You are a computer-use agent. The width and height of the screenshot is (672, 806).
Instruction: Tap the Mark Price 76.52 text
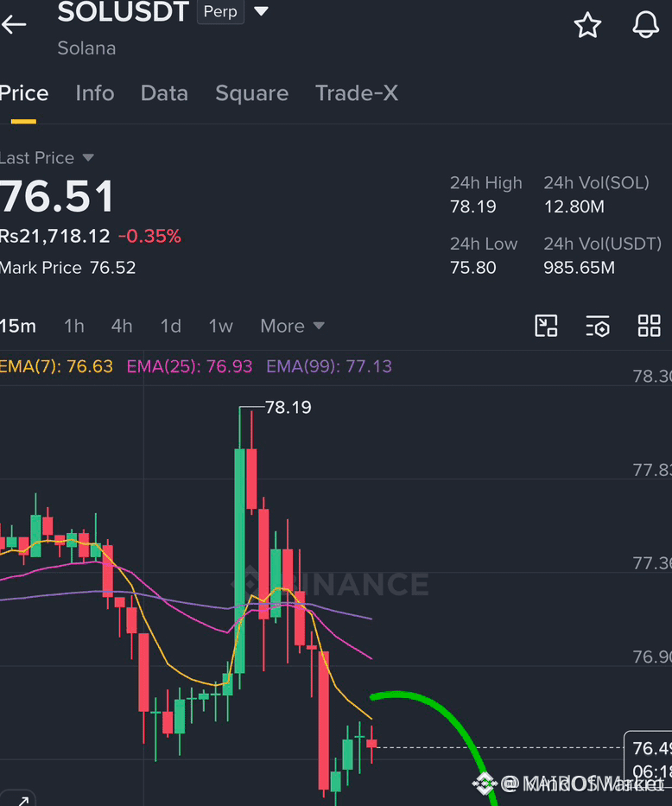[67, 268]
